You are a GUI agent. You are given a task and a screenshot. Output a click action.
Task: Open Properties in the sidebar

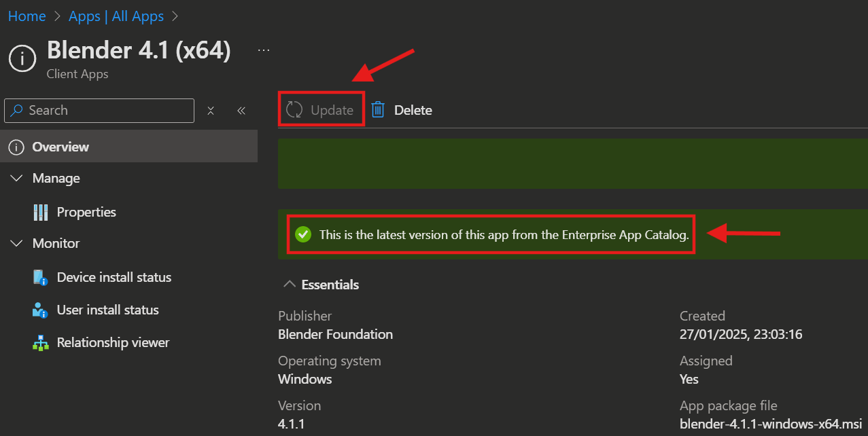pos(86,212)
